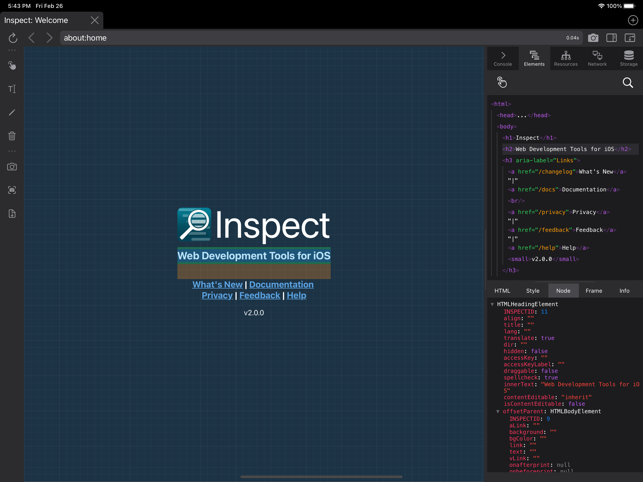The width and height of the screenshot is (643, 482).
Task: Click the about:home address bar
Action: pyautogui.click(x=321, y=38)
